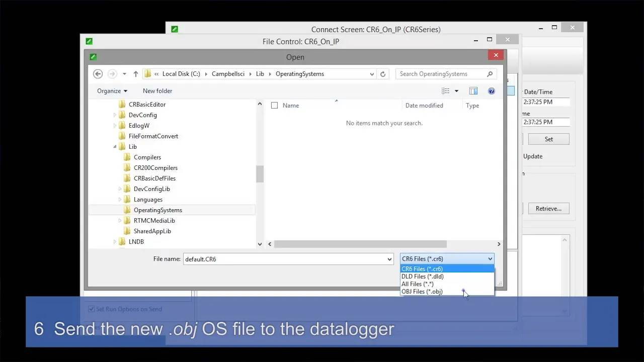Image resolution: width=644 pixels, height=362 pixels.
Task: Collapse the file type combo box
Action: click(490, 259)
